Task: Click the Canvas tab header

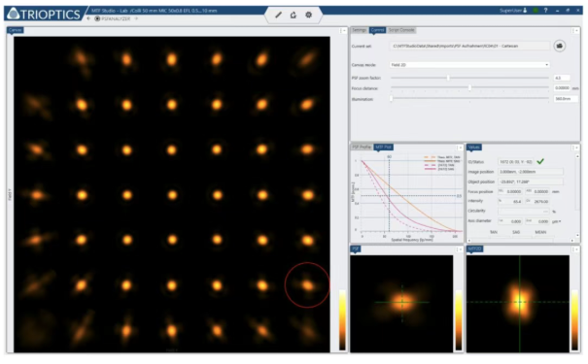Action: pos(15,30)
